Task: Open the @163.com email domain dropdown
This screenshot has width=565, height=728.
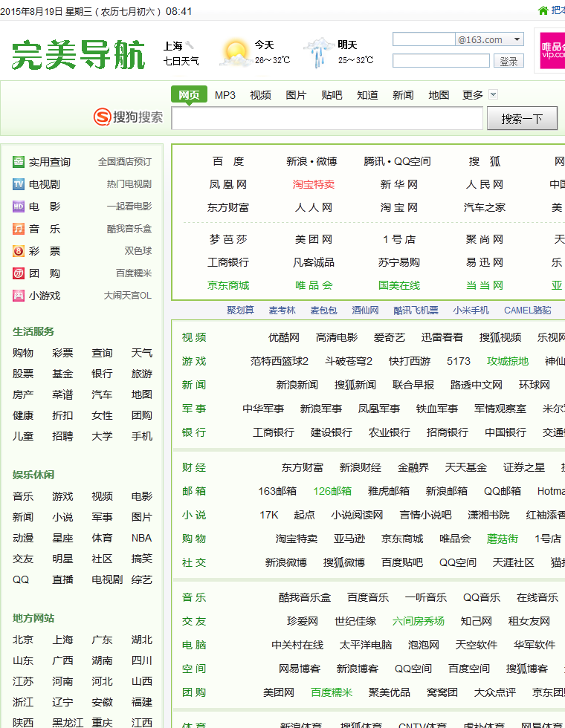Action: point(489,39)
